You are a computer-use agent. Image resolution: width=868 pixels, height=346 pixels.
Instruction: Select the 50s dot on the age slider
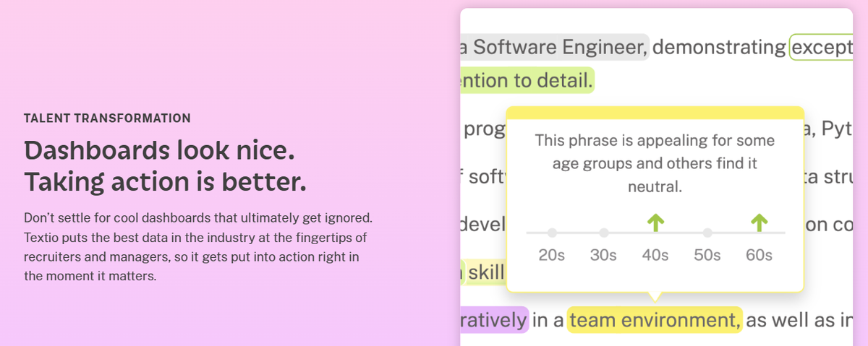(707, 233)
